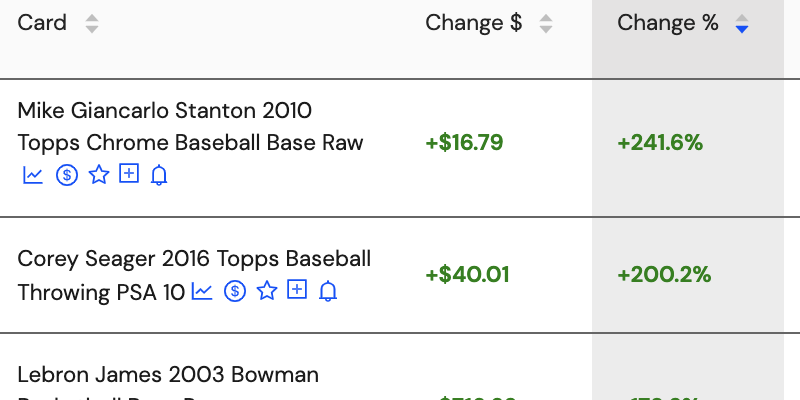Sort table by Card column arrows

pyautogui.click(x=92, y=23)
